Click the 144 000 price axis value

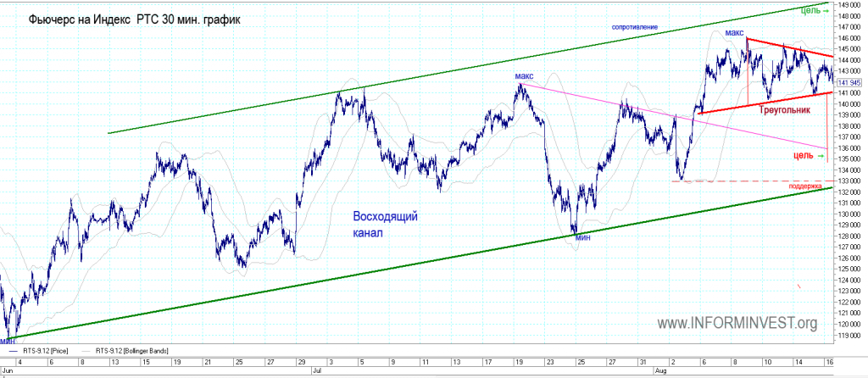[849, 60]
